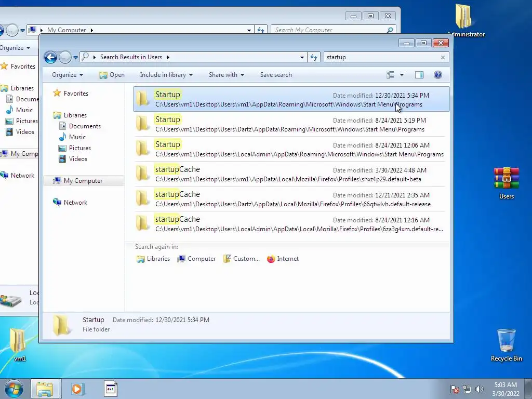Select Videos in background My Computer window
The width and height of the screenshot is (532, 399).
pos(20,132)
